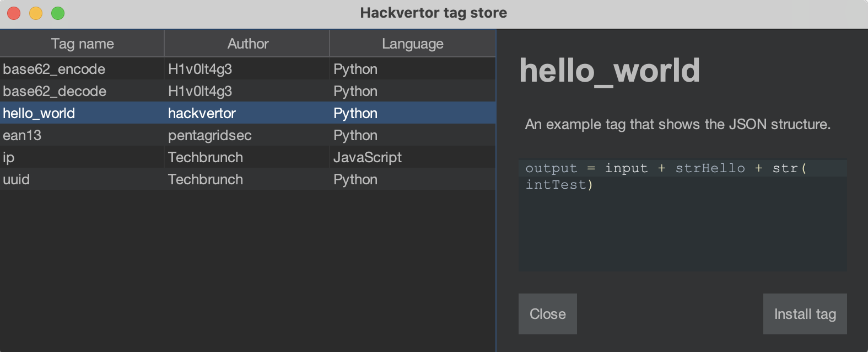The height and width of the screenshot is (352, 868).
Task: Click the Install tag button
Action: [x=805, y=314]
